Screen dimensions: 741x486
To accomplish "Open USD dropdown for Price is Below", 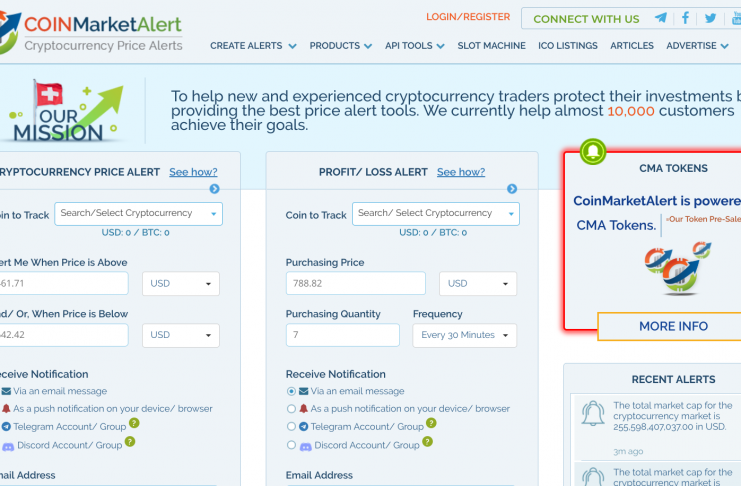I will 181,335.
